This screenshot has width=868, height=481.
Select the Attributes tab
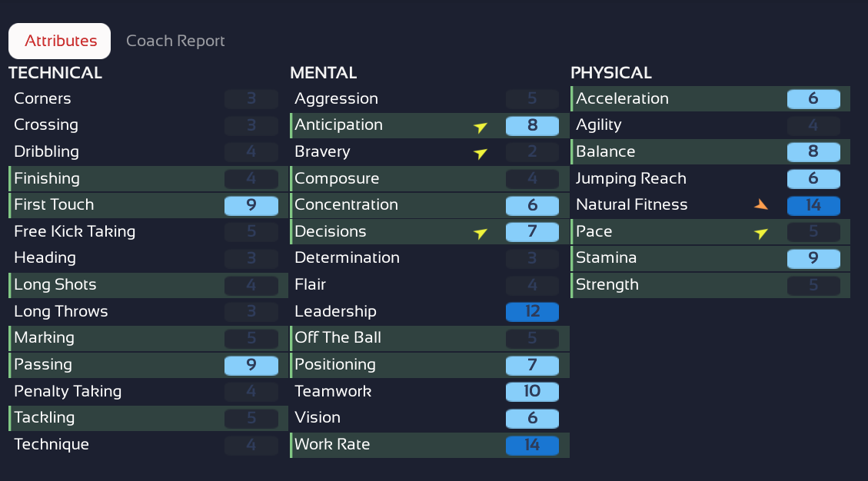pyautogui.click(x=61, y=41)
